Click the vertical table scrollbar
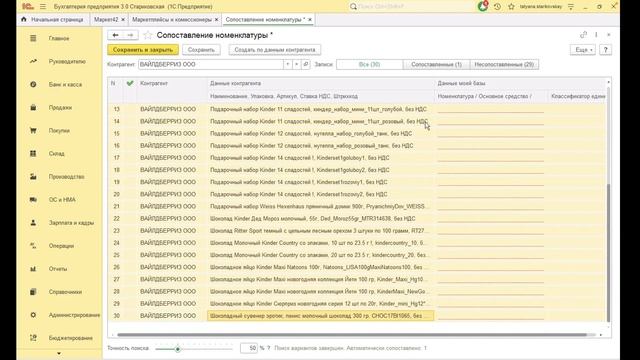This screenshot has height=360, width=640. 608,252
